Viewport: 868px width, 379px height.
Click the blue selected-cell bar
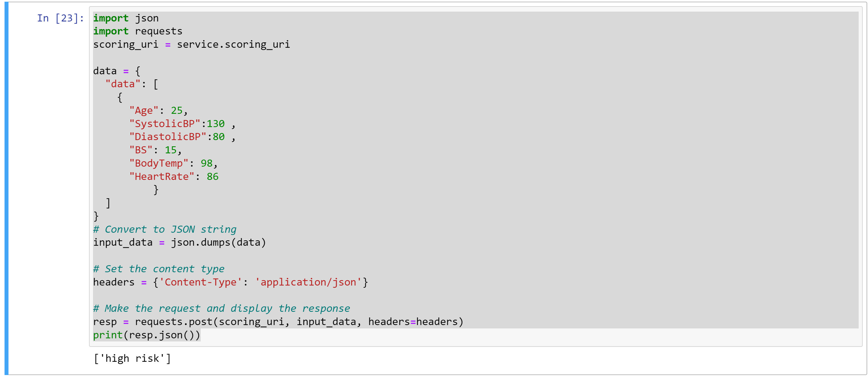[7, 188]
